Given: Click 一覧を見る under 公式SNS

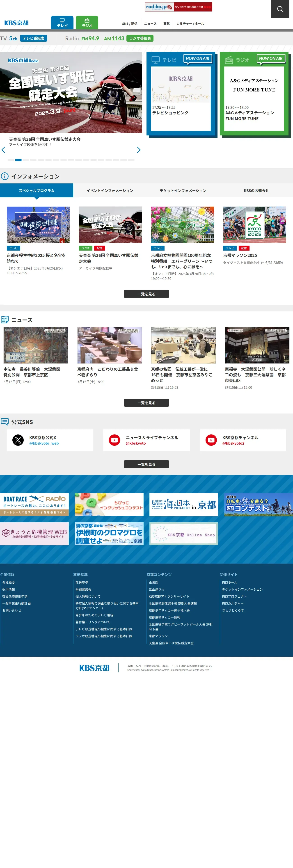Looking at the screenshot, I should pyautogui.click(x=146, y=464).
